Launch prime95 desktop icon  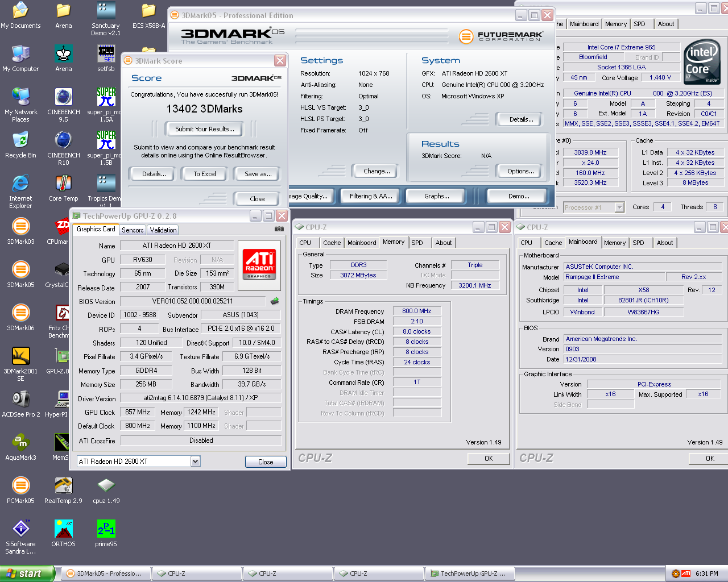tap(106, 534)
